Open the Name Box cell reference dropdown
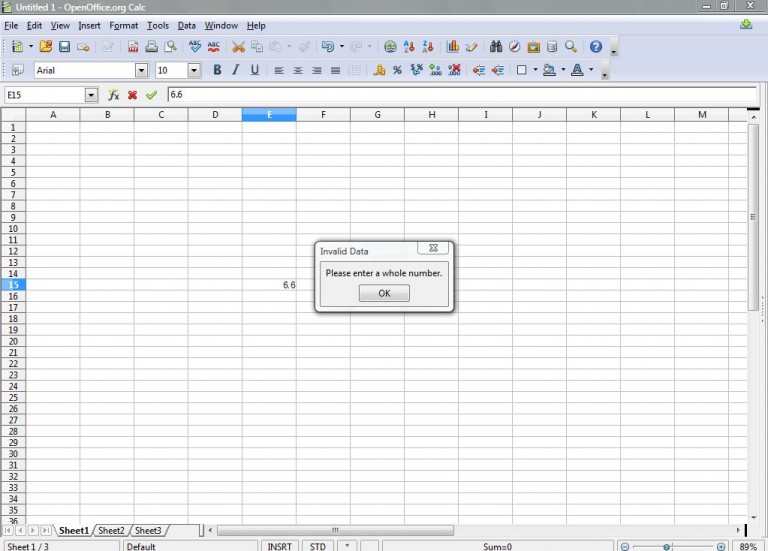This screenshot has width=768, height=551. (91, 95)
